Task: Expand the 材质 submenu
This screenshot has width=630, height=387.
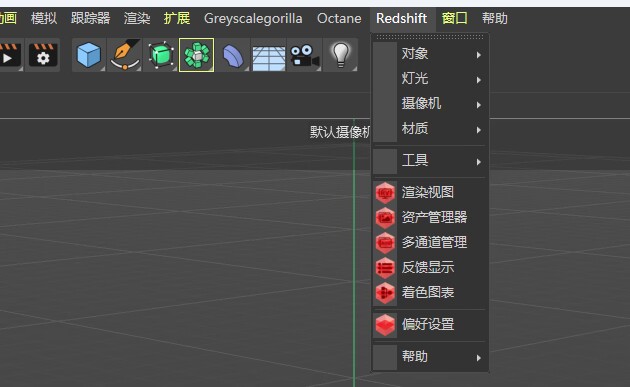Action: coord(430,129)
